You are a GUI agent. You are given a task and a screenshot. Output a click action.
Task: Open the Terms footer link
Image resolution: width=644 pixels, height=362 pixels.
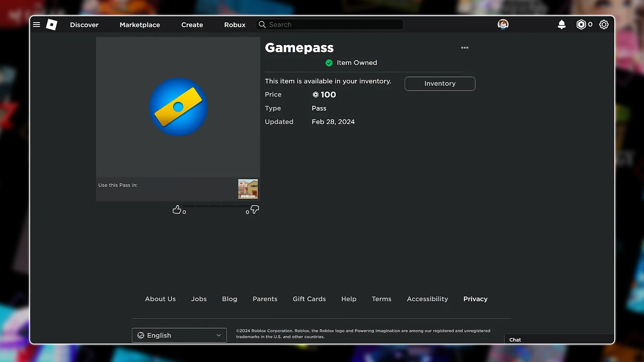[x=382, y=299]
